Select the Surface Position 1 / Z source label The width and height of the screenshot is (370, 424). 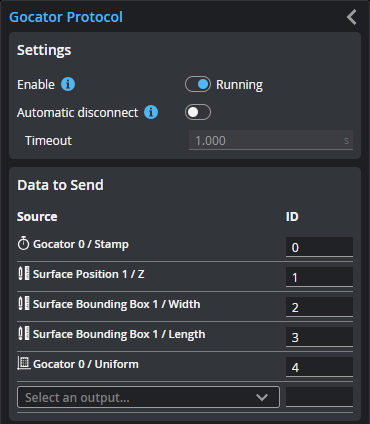[89, 274]
